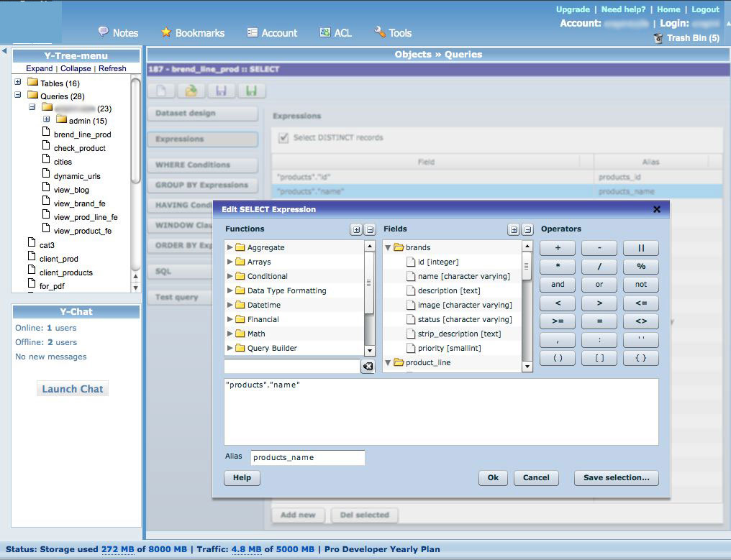Viewport: 731px width, 560px height.
Task: Click the Alias text field
Action: 307,457
